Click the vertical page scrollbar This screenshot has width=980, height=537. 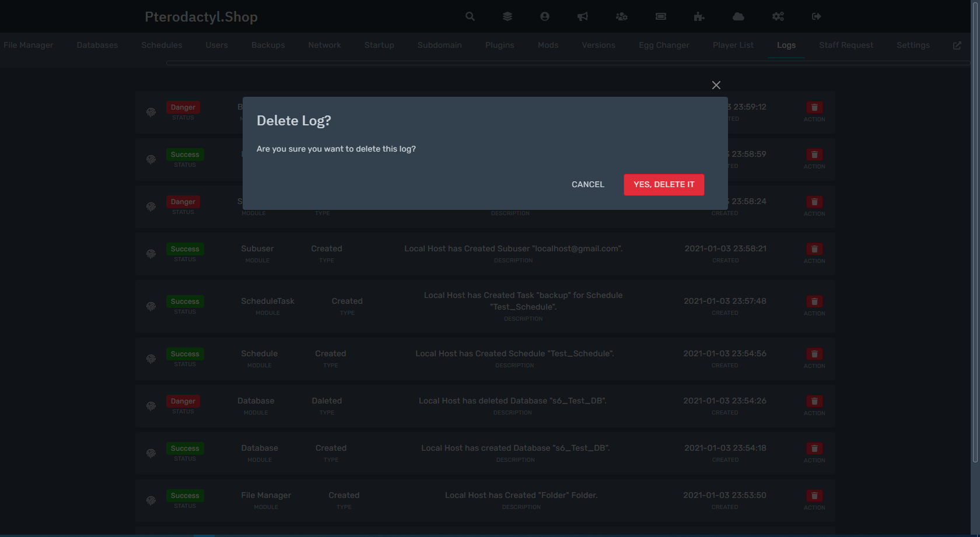coord(975,233)
